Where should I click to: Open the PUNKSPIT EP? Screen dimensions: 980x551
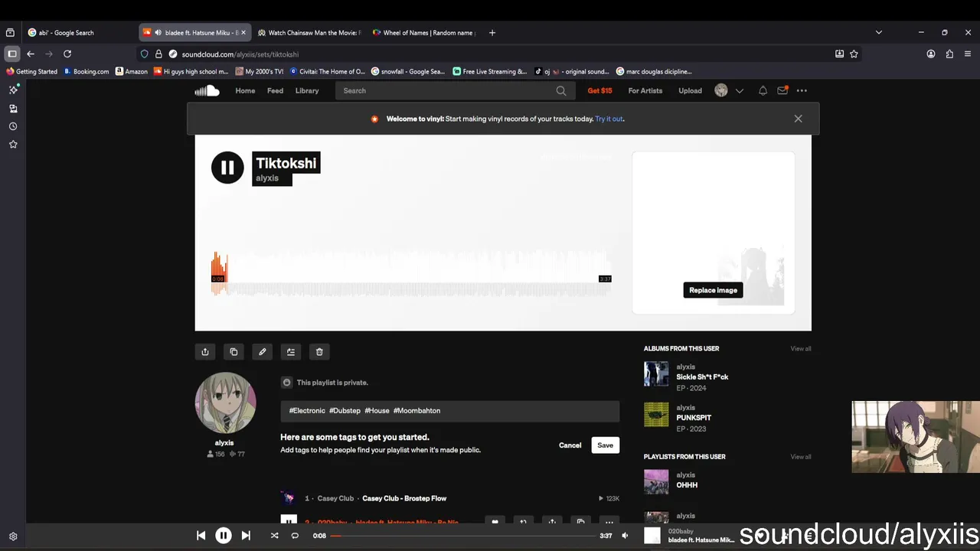click(694, 418)
